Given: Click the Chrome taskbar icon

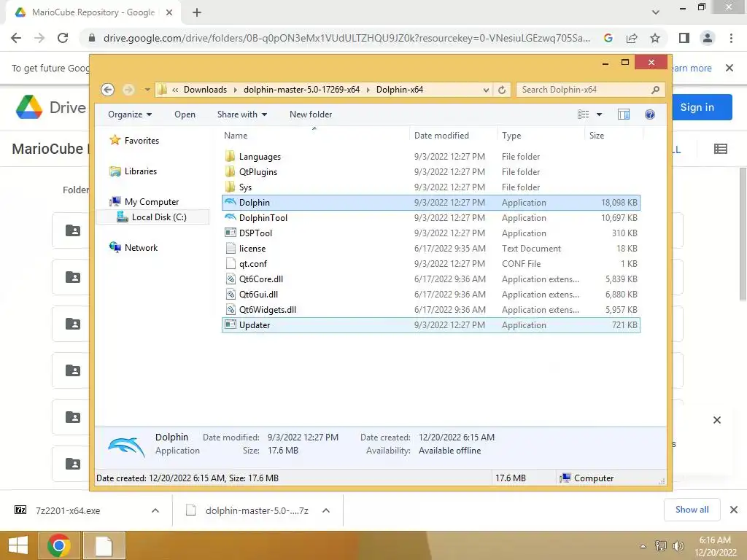Looking at the screenshot, I should click(x=59, y=545).
